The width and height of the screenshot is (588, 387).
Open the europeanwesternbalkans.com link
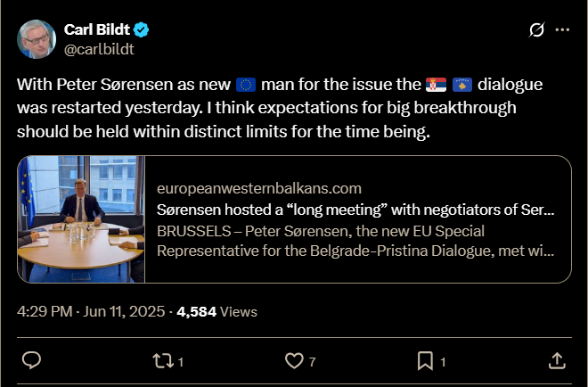[x=259, y=188]
